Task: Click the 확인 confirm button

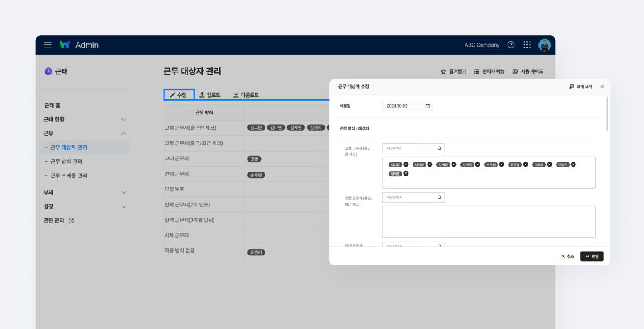Action: pyautogui.click(x=592, y=256)
